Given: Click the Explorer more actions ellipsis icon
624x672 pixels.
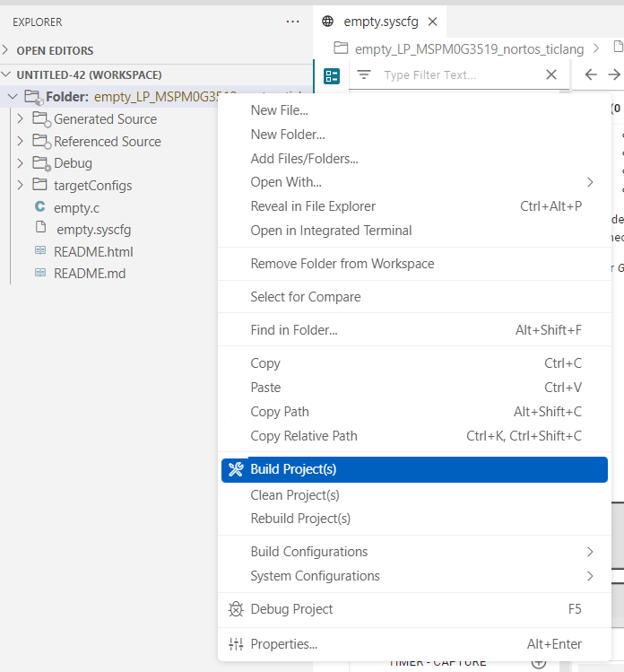Looking at the screenshot, I should [292, 22].
